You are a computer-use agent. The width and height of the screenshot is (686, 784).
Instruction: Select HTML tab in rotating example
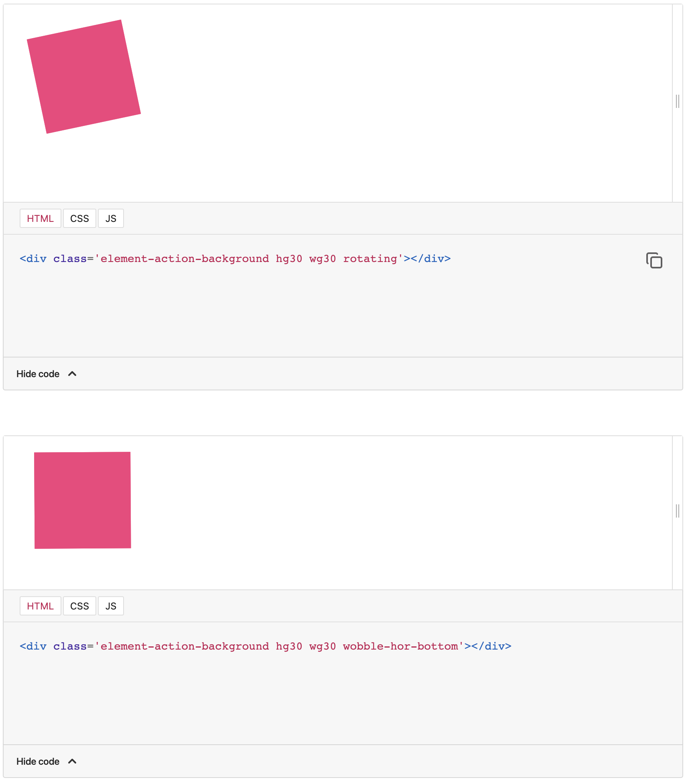(x=41, y=218)
